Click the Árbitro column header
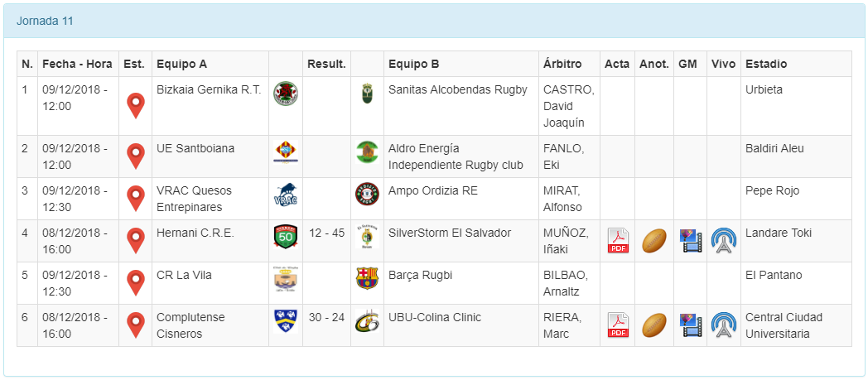 pyautogui.click(x=562, y=64)
